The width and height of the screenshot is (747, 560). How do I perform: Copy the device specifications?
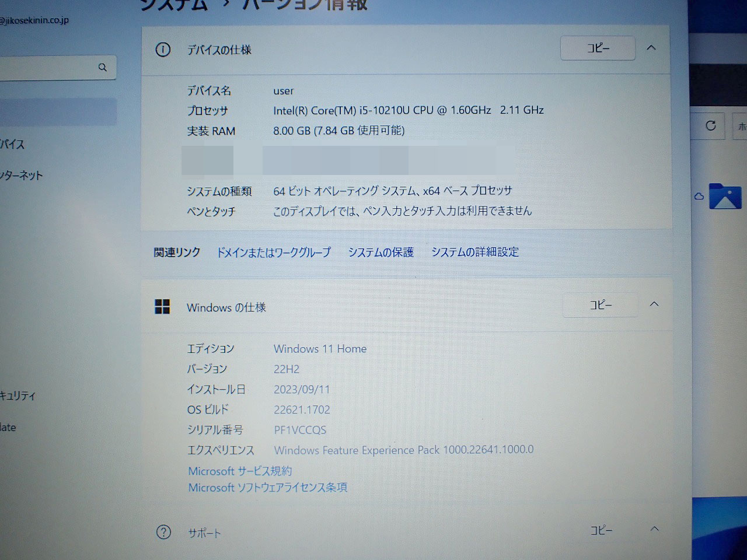598,48
